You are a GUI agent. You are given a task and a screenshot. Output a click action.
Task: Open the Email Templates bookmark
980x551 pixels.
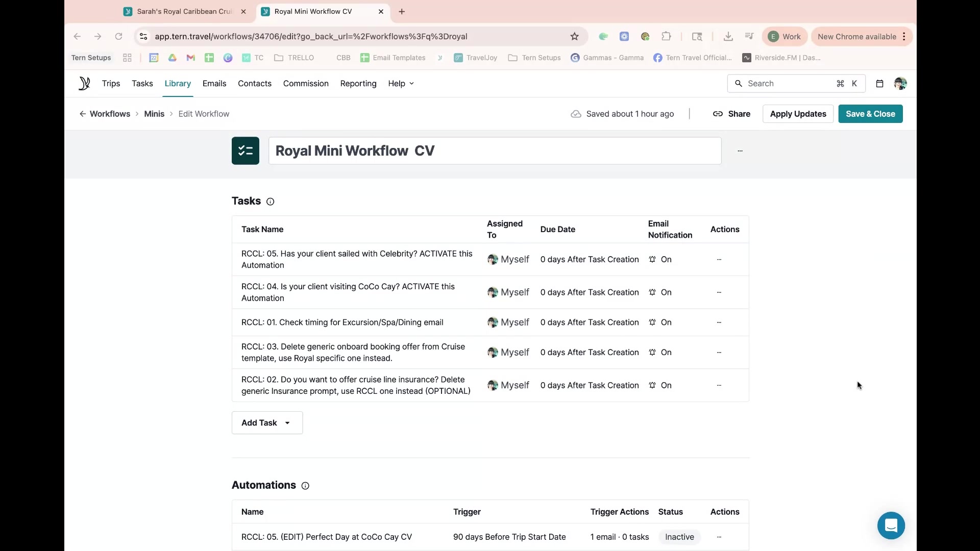(x=393, y=58)
